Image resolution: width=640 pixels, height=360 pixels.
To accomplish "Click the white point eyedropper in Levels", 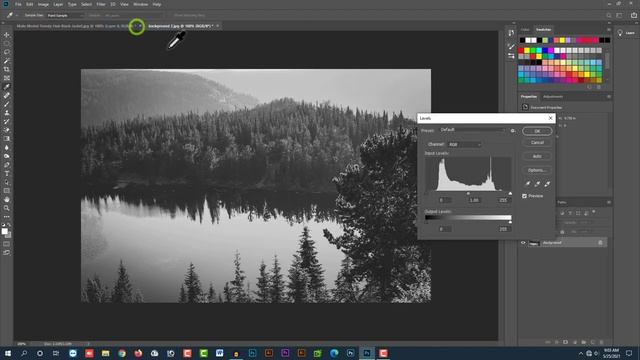I will (547, 184).
